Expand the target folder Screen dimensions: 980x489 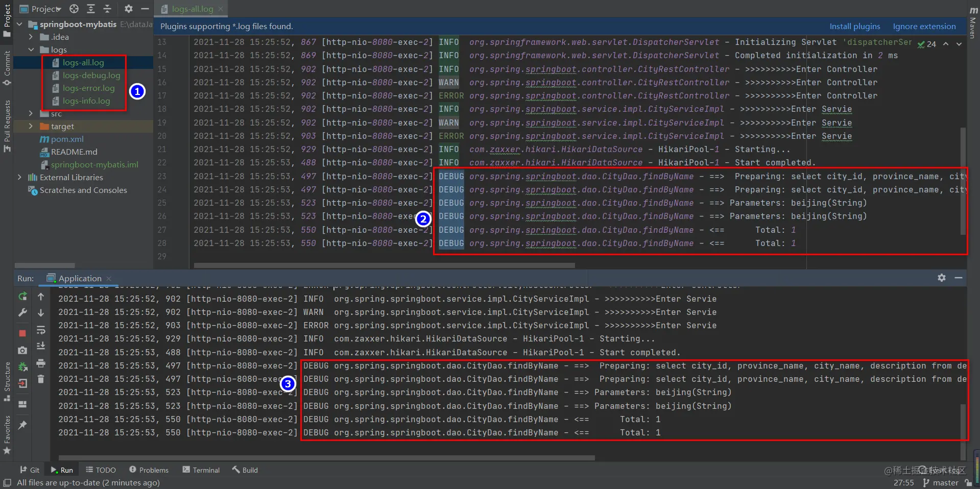coord(31,126)
